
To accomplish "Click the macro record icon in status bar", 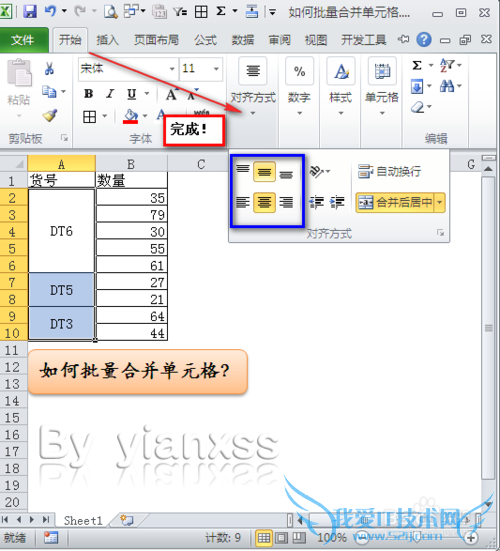I will [51, 538].
